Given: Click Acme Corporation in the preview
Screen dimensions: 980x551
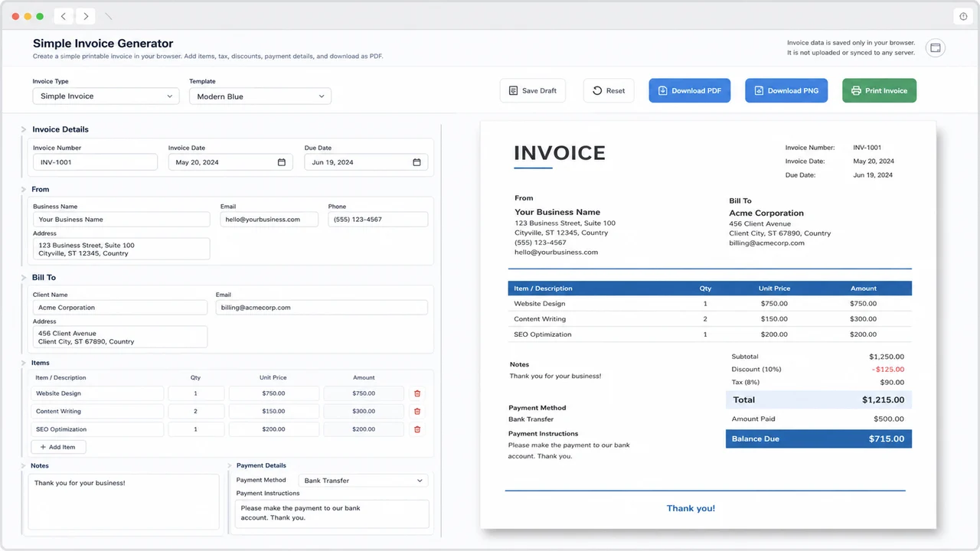Looking at the screenshot, I should point(766,214).
